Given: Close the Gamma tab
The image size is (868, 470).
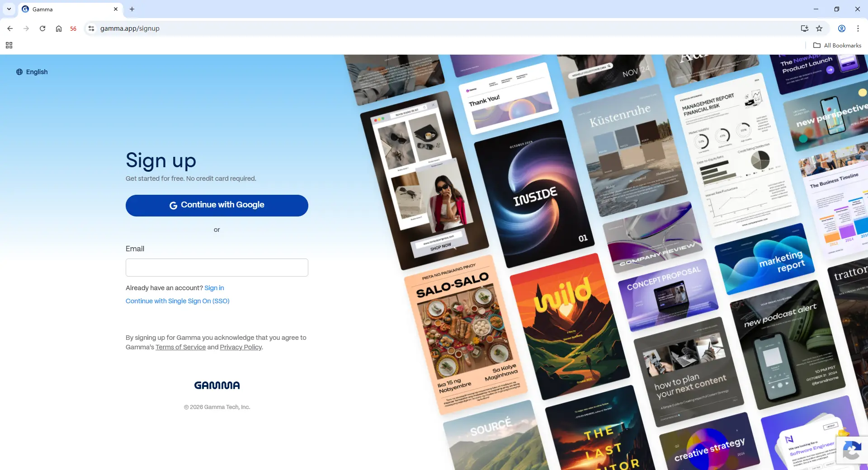Looking at the screenshot, I should pyautogui.click(x=116, y=9).
